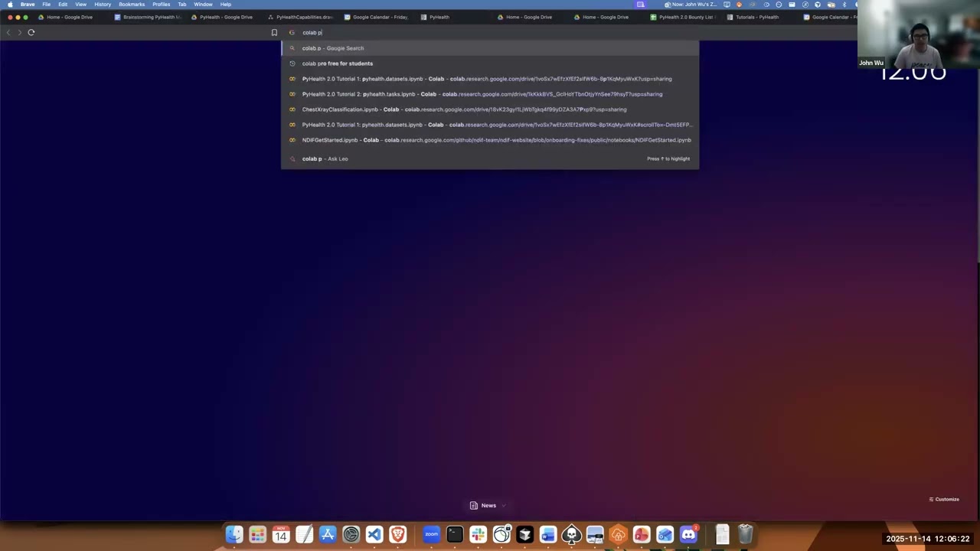This screenshot has width=980, height=551.
Task: Launch TextEdit from the dock
Action: 304,534
